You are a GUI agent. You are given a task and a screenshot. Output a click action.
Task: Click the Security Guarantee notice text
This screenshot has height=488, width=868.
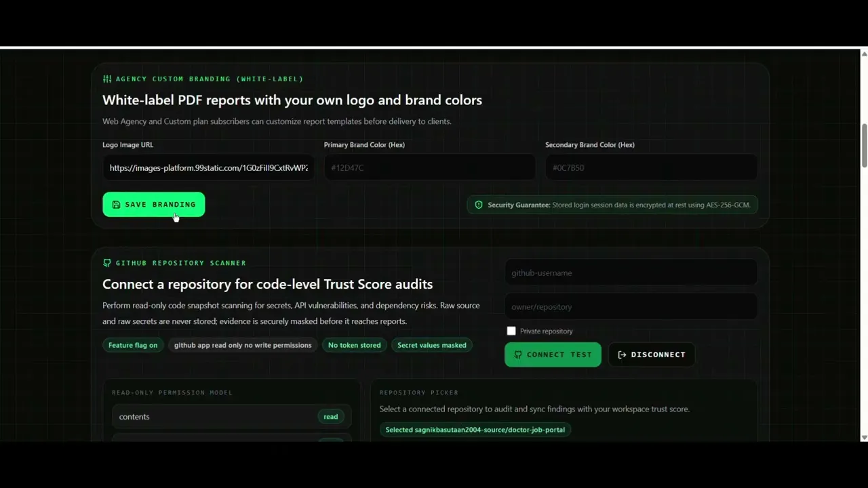pyautogui.click(x=619, y=205)
